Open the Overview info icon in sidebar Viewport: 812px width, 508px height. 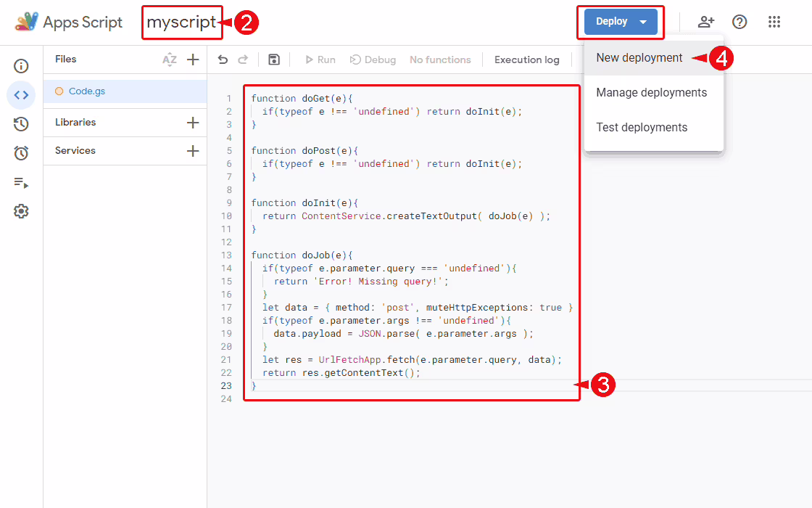tap(21, 66)
